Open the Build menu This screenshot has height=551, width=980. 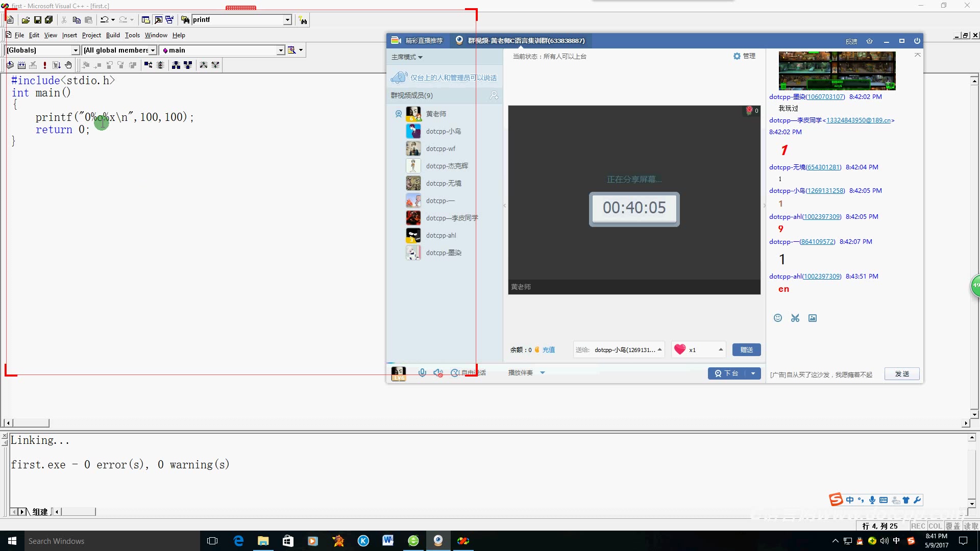(x=113, y=35)
